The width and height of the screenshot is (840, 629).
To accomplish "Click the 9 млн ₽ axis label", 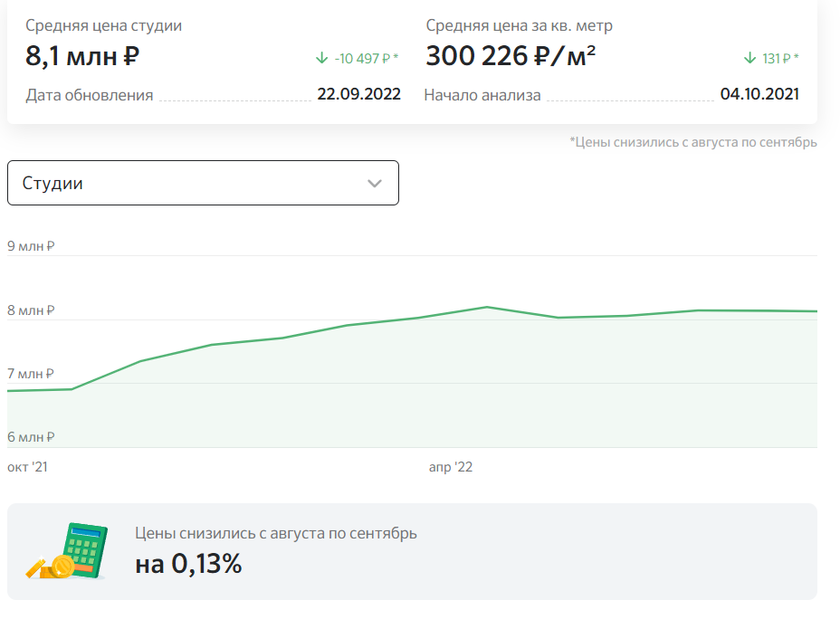I will click(31, 246).
